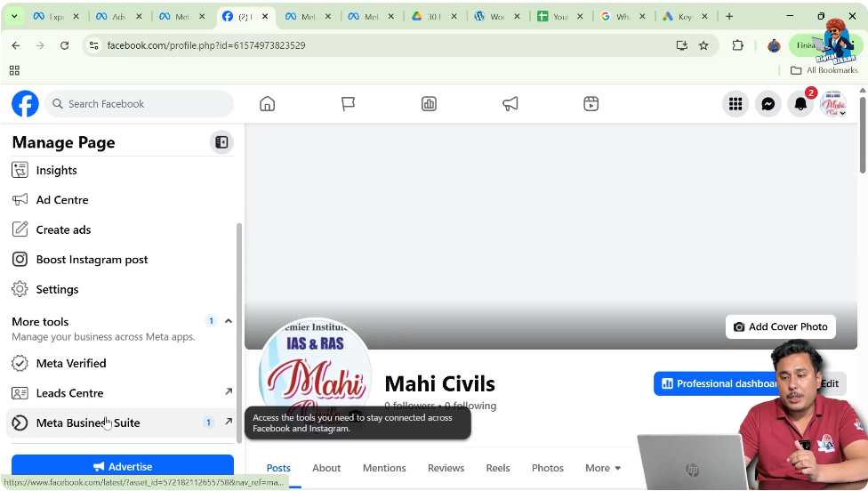The height and width of the screenshot is (491, 868).
Task: Click the Add Cover Photo button
Action: coord(780,326)
